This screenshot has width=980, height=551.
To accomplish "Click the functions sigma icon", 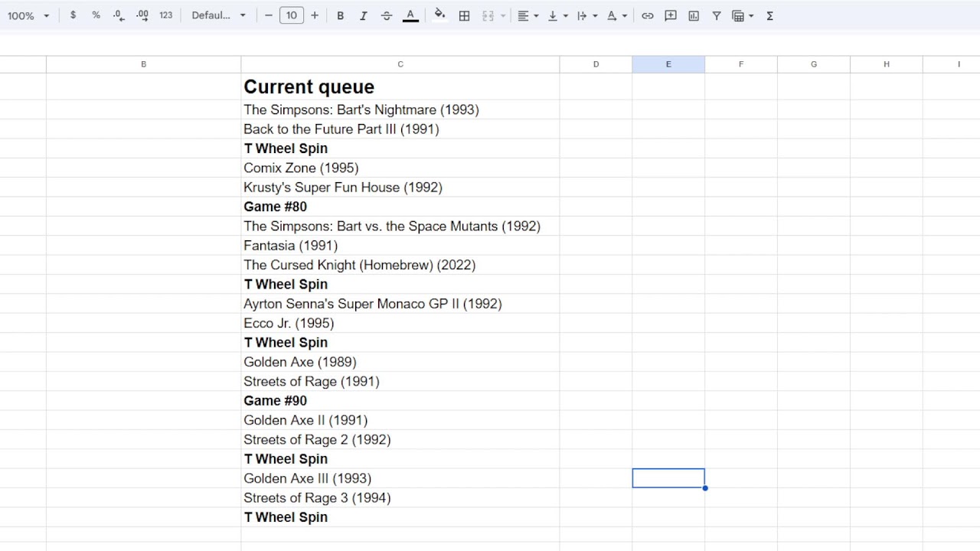I will coord(769,15).
